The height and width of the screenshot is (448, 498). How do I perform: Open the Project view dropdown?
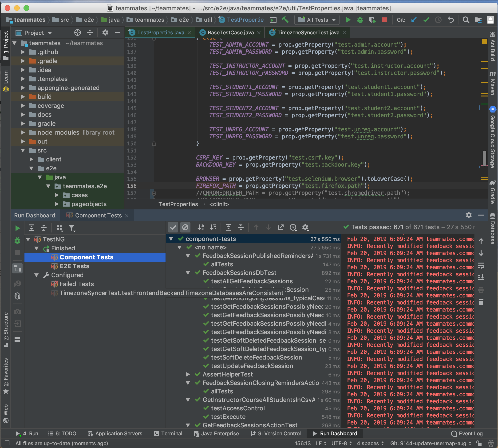[34, 33]
